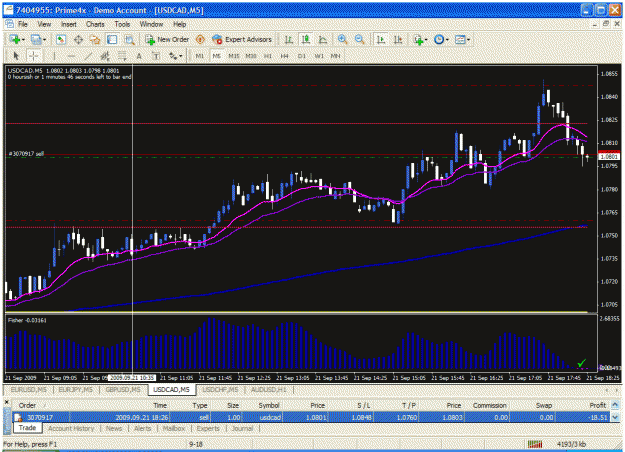The width and height of the screenshot is (625, 452).
Task: Switch to the MN timeframe
Action: click(335, 56)
